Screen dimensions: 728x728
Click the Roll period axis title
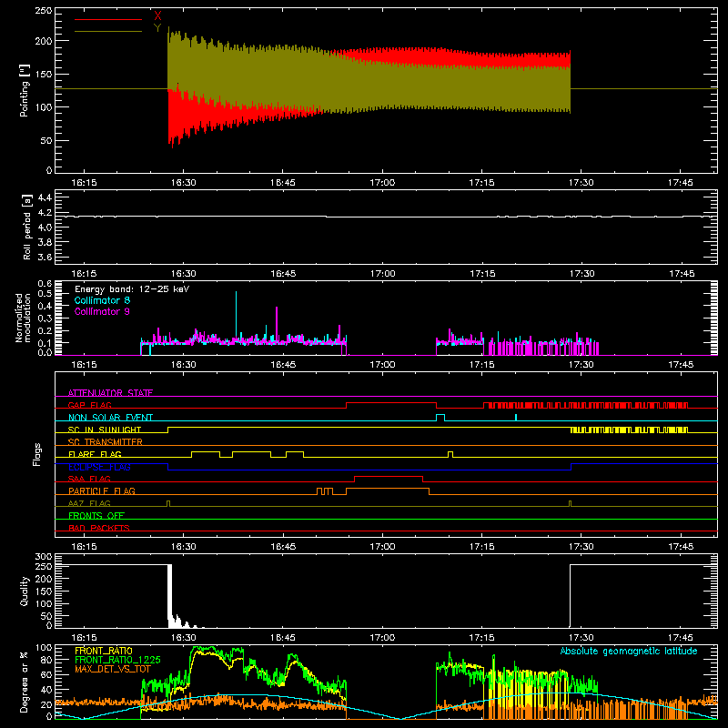[x=27, y=227]
